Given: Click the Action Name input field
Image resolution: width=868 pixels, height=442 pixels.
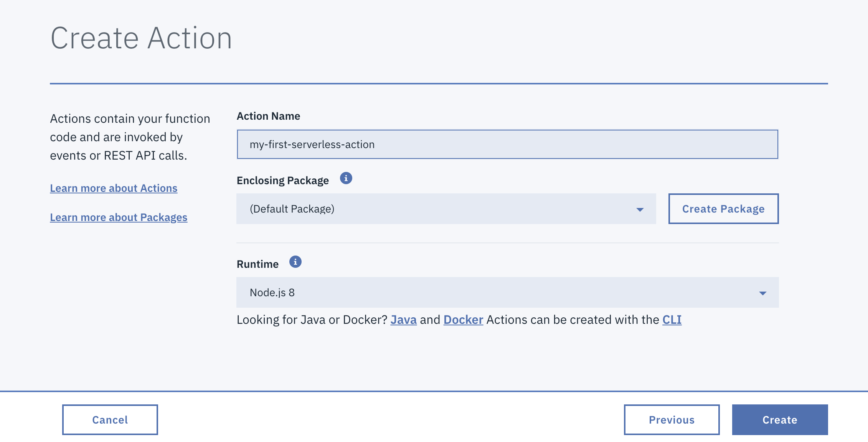Looking at the screenshot, I should [x=507, y=144].
